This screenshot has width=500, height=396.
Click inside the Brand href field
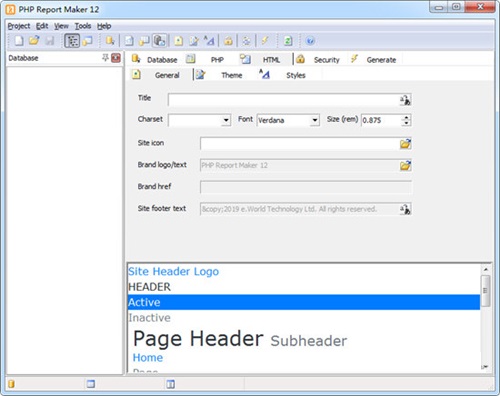(x=306, y=187)
